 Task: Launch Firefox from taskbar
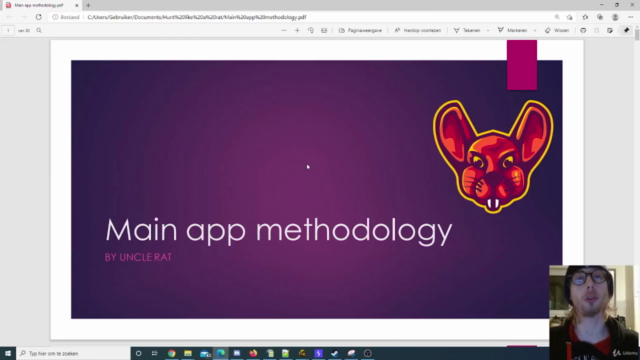point(253,353)
